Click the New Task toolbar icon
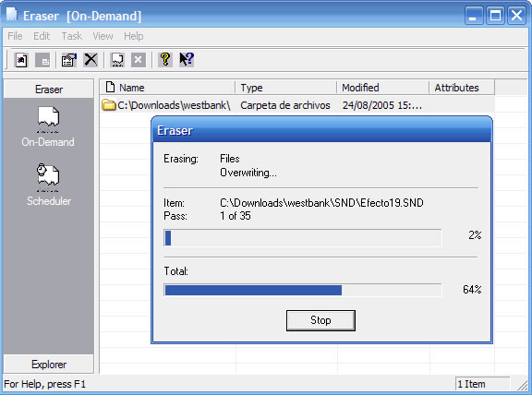Screen dimensions: 532x395 tap(21, 60)
